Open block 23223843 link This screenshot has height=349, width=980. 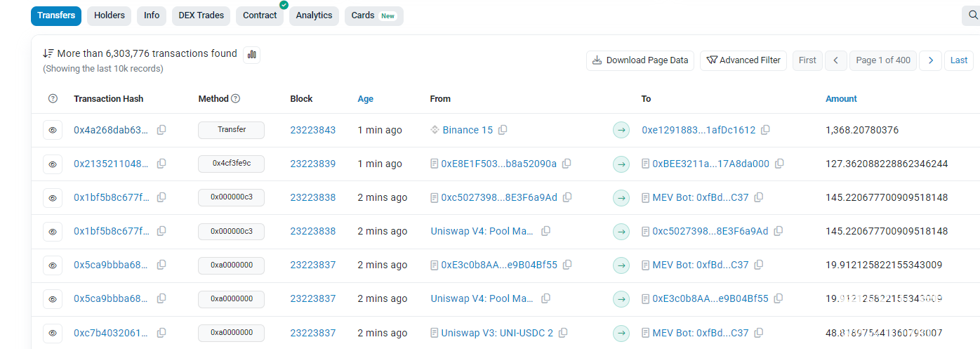(x=312, y=130)
